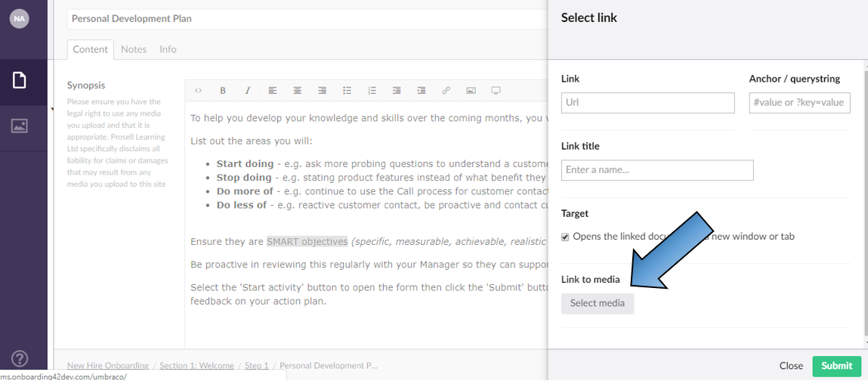Click the embed media monitor icon
This screenshot has height=381, width=868.
pyautogui.click(x=496, y=90)
